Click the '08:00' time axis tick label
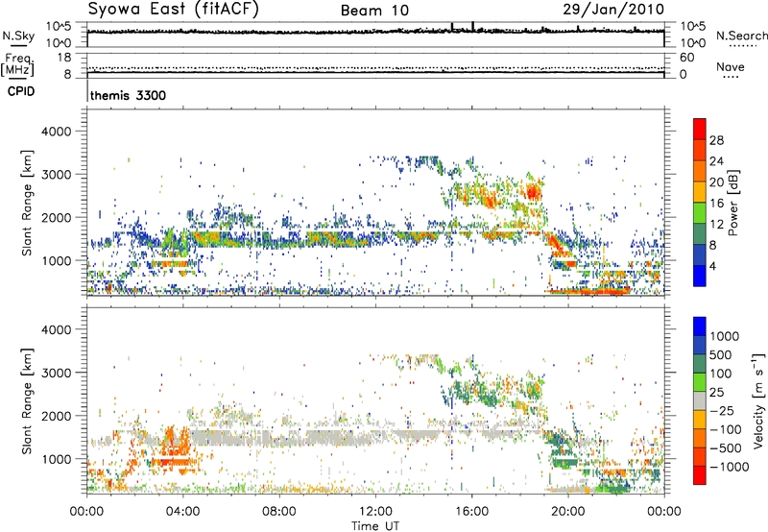 pyautogui.click(x=279, y=512)
